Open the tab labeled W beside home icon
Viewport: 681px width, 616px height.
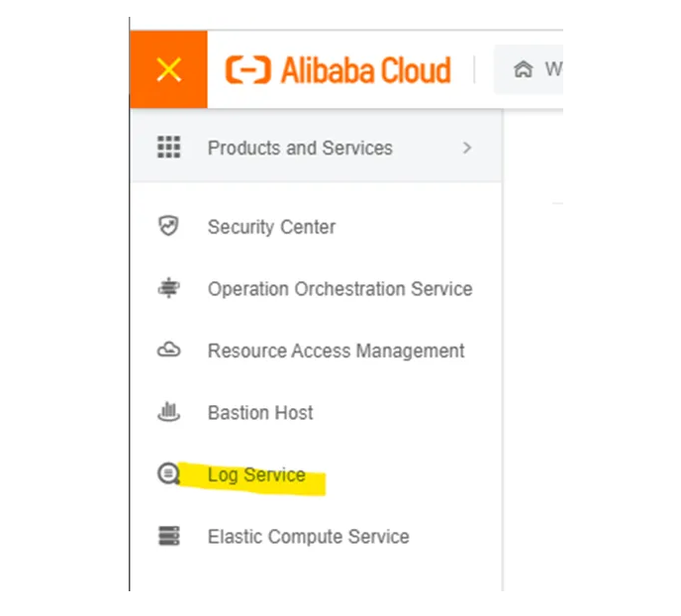[552, 70]
